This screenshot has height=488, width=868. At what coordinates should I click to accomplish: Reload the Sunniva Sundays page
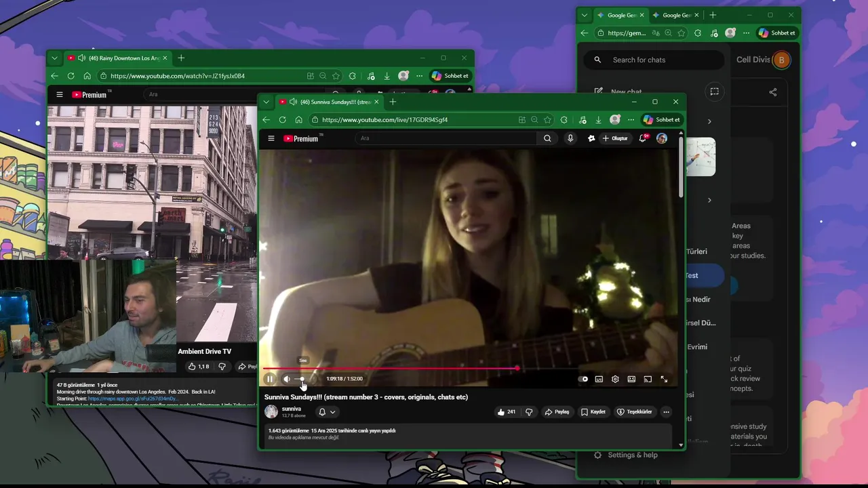pyautogui.click(x=282, y=120)
